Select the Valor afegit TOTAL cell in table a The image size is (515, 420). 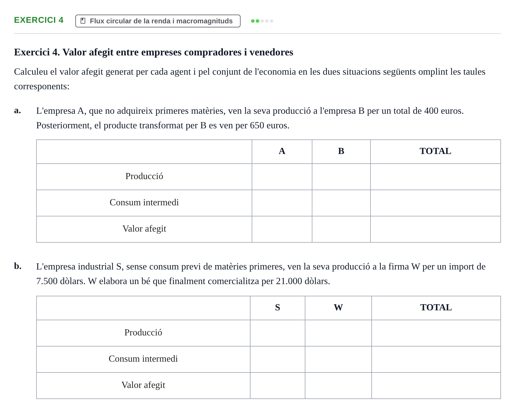(436, 229)
